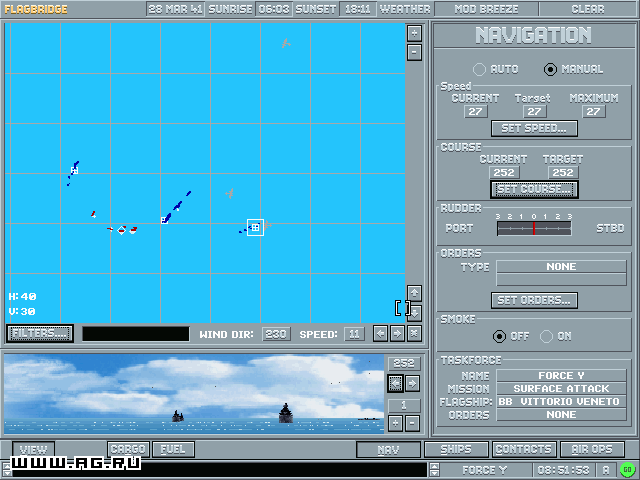Click the view bearing value 252
The image size is (640, 480).
coord(404,363)
